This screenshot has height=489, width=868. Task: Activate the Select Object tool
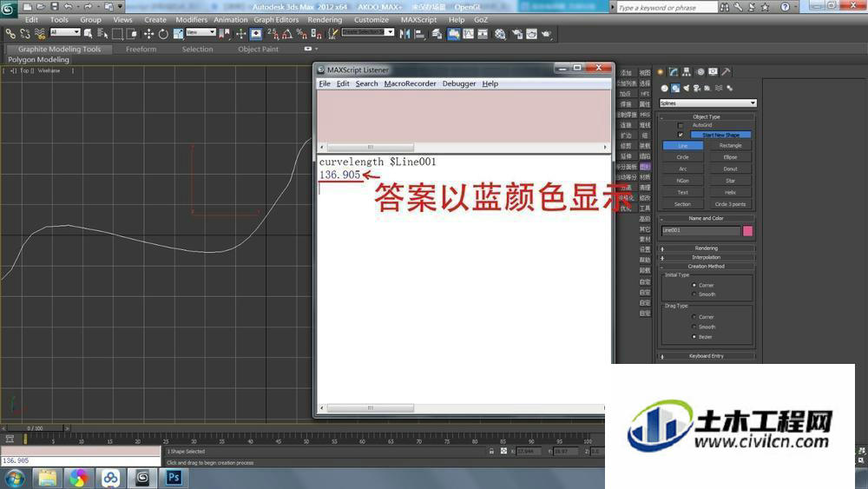(x=88, y=34)
